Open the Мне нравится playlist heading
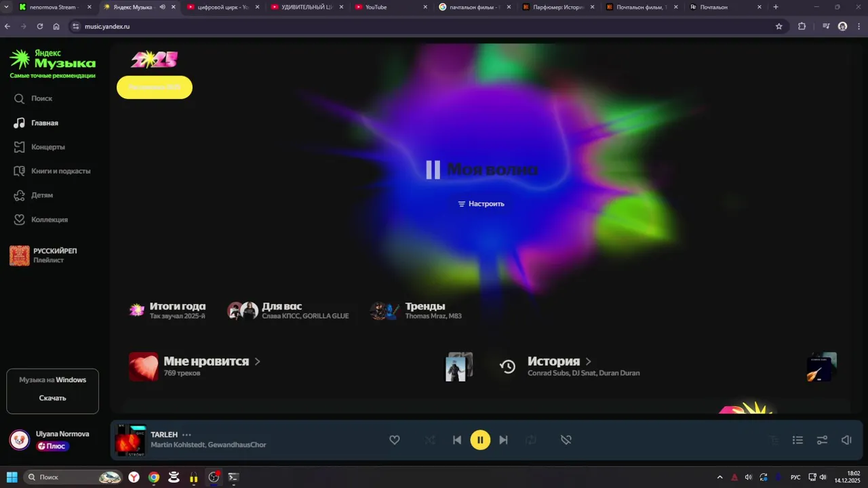Viewport: 868px width, 488px height. 206,361
